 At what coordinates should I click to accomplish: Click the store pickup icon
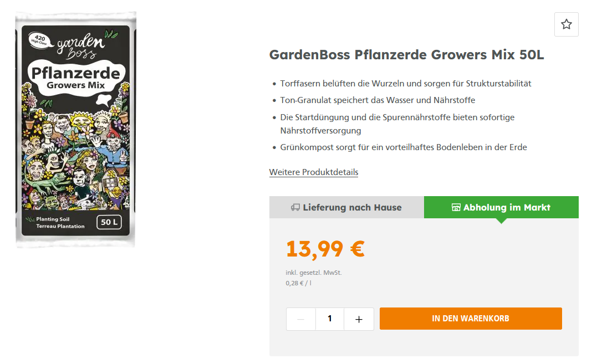point(456,208)
